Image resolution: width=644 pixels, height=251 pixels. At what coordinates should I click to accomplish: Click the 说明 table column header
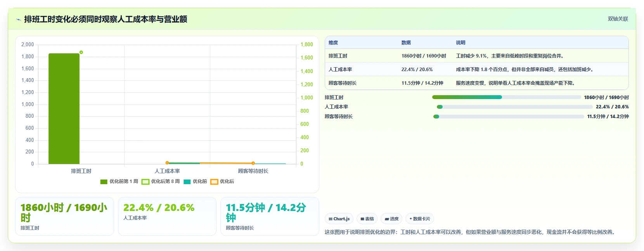coord(460,43)
